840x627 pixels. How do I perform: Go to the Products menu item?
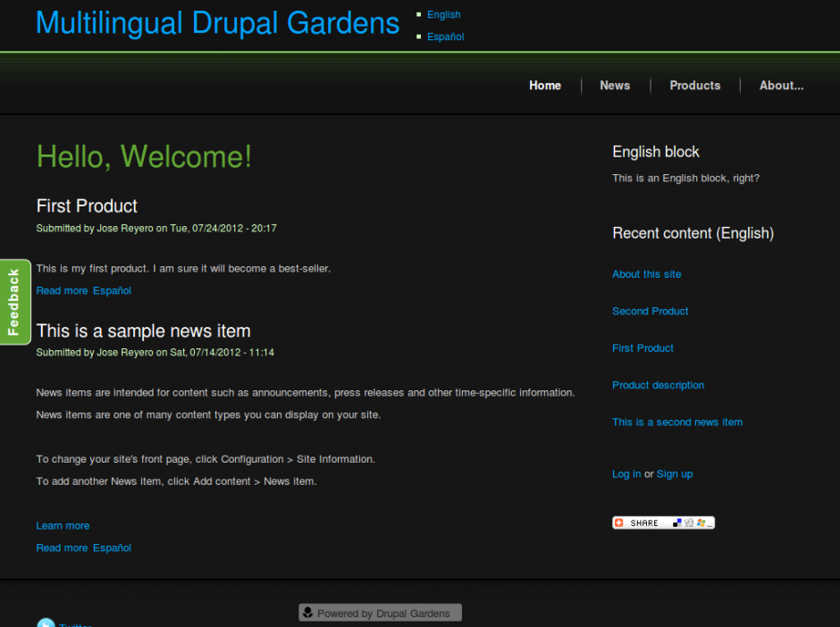pyautogui.click(x=694, y=86)
